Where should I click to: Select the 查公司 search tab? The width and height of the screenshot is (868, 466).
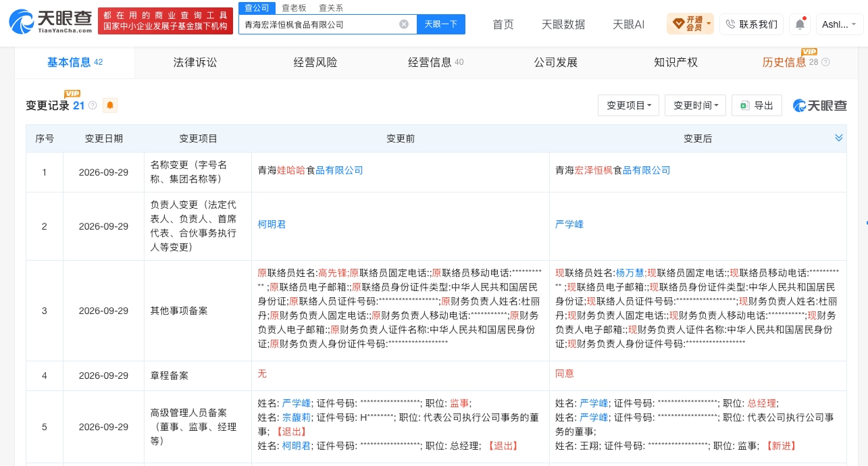[257, 7]
